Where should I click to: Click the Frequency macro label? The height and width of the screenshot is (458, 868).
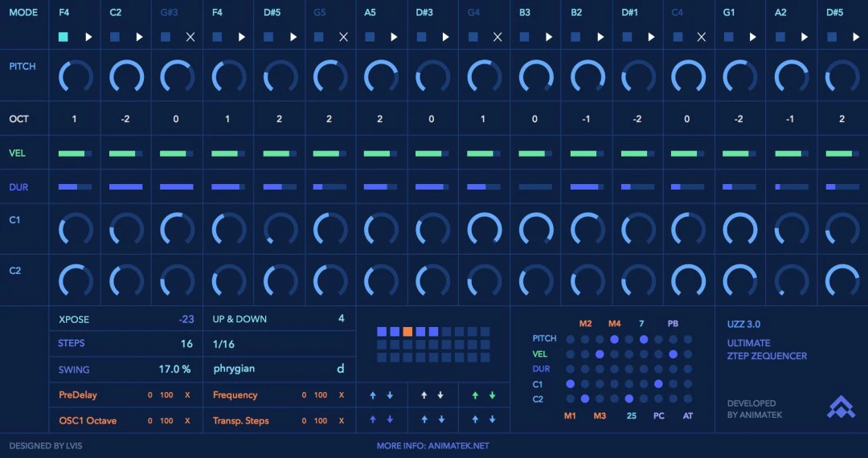click(x=235, y=395)
